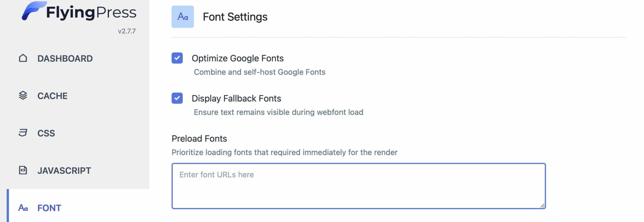Image resolution: width=644 pixels, height=222 pixels.
Task: Go to the CACHE settings section
Action: [53, 96]
